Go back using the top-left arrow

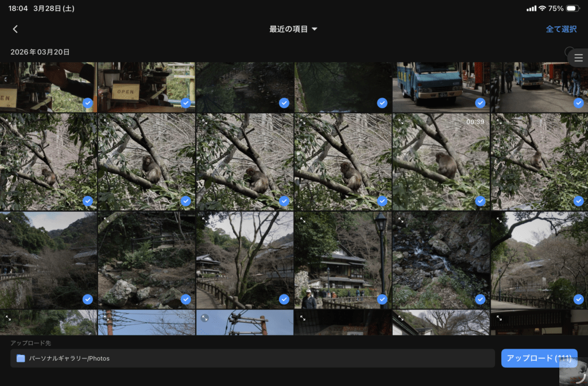click(x=16, y=29)
